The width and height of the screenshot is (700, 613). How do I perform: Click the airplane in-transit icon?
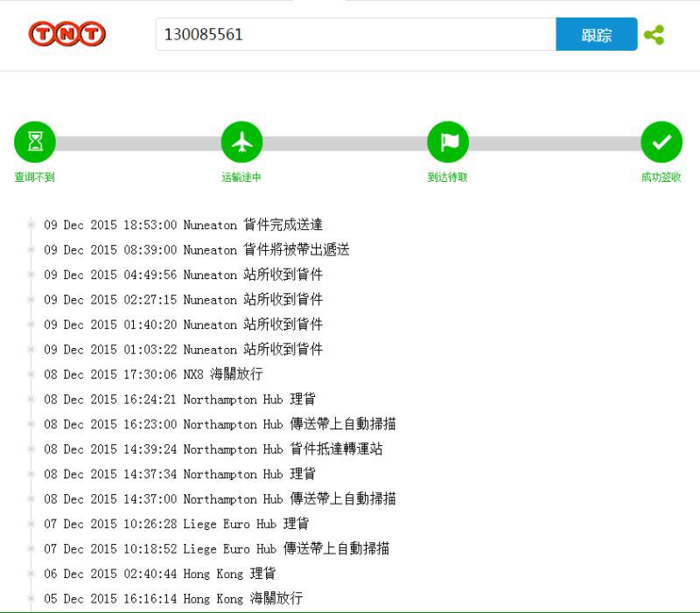(241, 142)
